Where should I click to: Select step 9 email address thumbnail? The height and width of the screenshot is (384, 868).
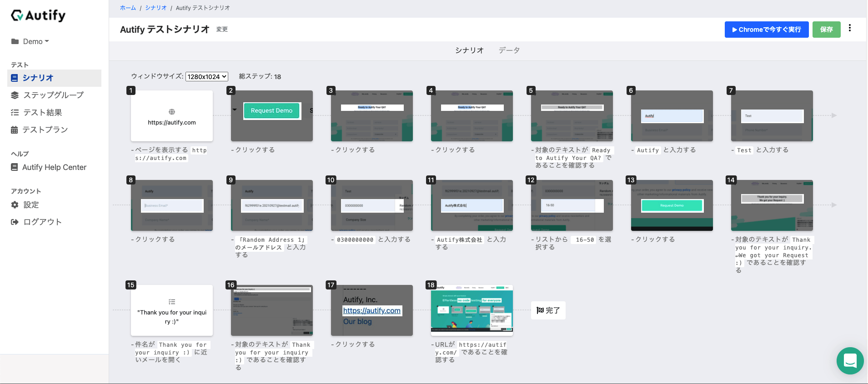coord(272,205)
